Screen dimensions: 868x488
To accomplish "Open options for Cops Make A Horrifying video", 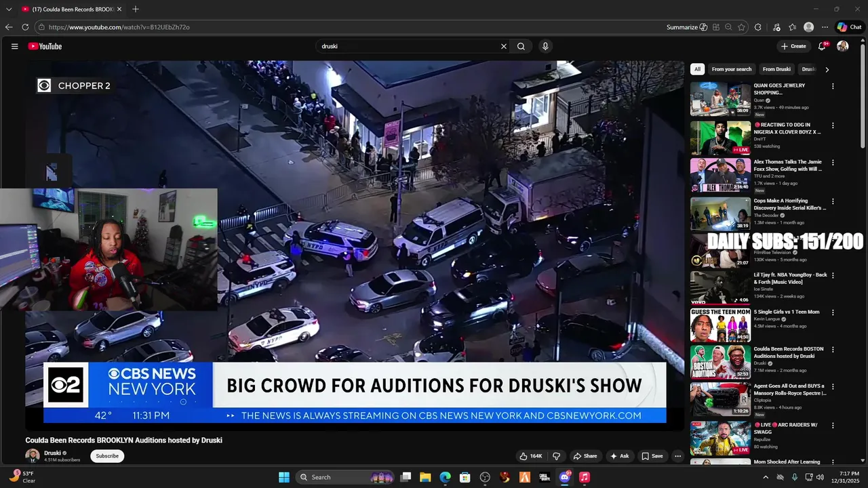I will (833, 201).
